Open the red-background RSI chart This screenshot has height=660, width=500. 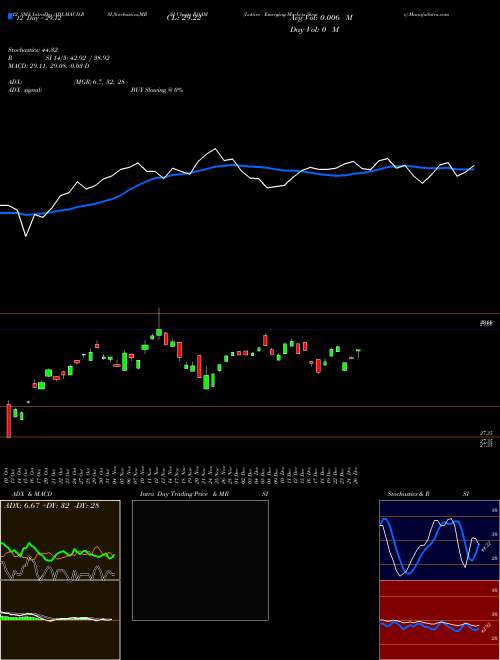pyautogui.click(x=439, y=620)
